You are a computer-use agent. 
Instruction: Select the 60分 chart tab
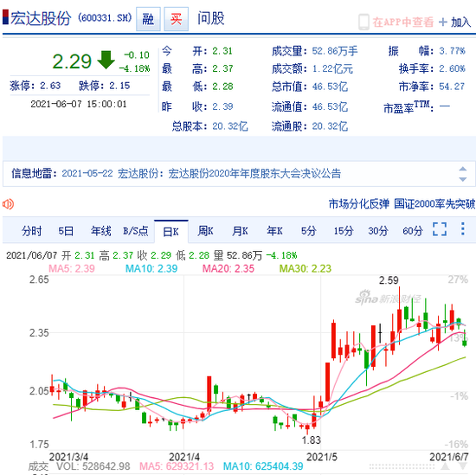coord(413,231)
